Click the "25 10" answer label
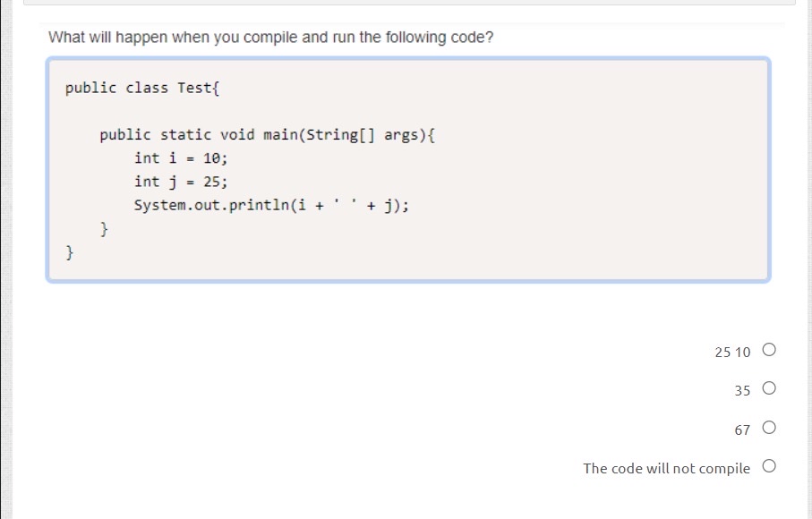The image size is (812, 519). coord(731,352)
